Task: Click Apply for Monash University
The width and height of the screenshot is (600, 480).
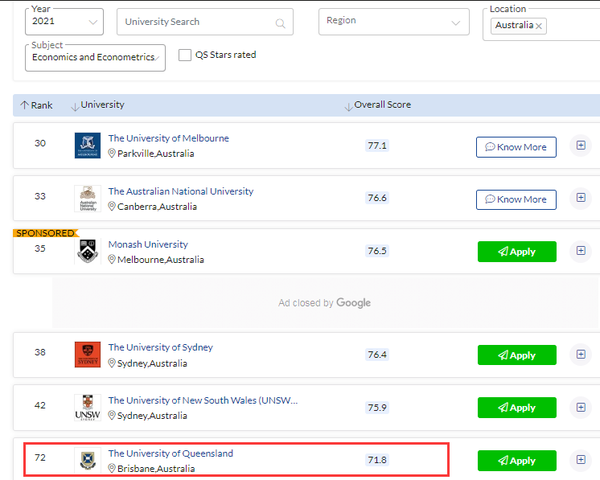Action: (517, 251)
